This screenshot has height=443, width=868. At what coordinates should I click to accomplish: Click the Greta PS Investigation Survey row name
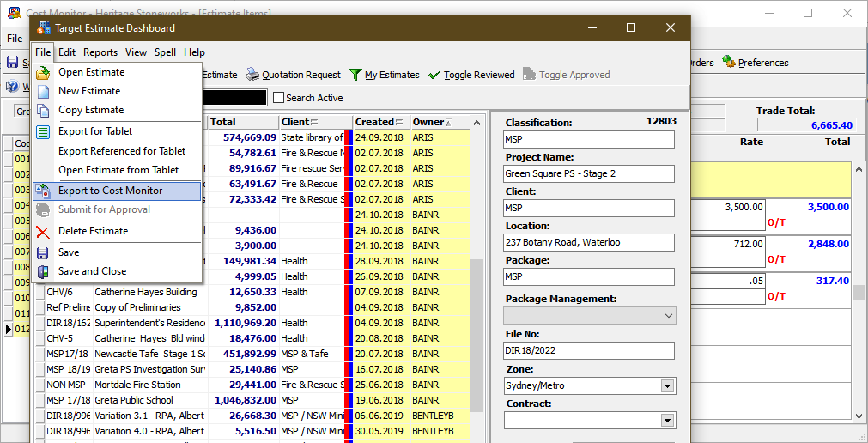point(150,369)
